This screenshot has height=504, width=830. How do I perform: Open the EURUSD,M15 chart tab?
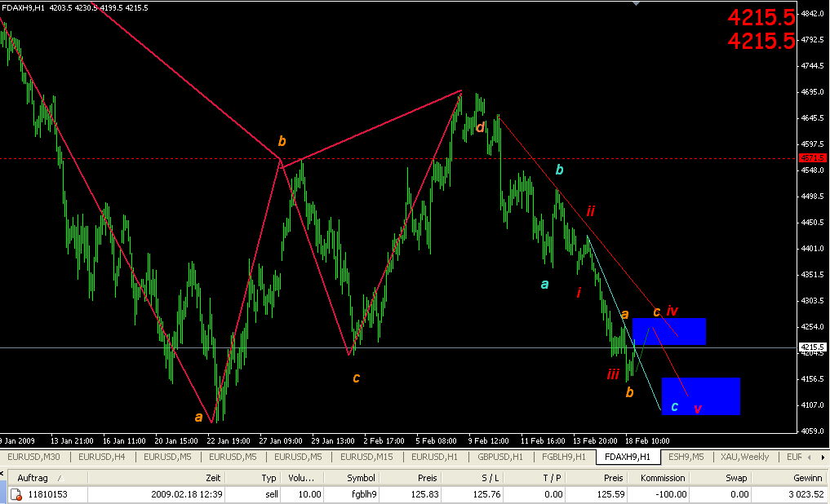point(366,457)
